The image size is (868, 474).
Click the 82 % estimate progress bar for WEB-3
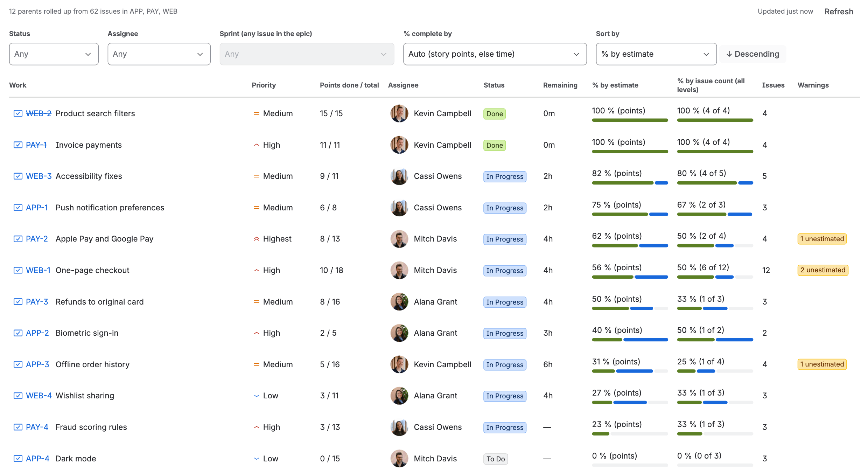coord(630,183)
